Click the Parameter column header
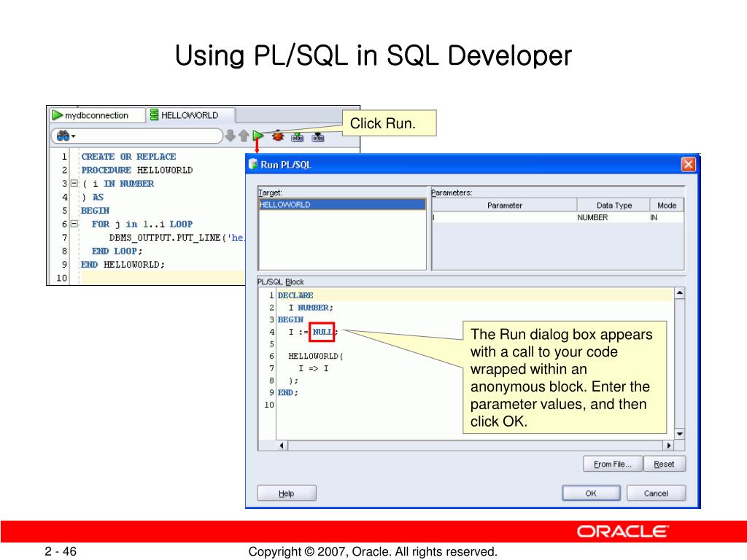Image resolution: width=747 pixels, height=560 pixels. 505,205
